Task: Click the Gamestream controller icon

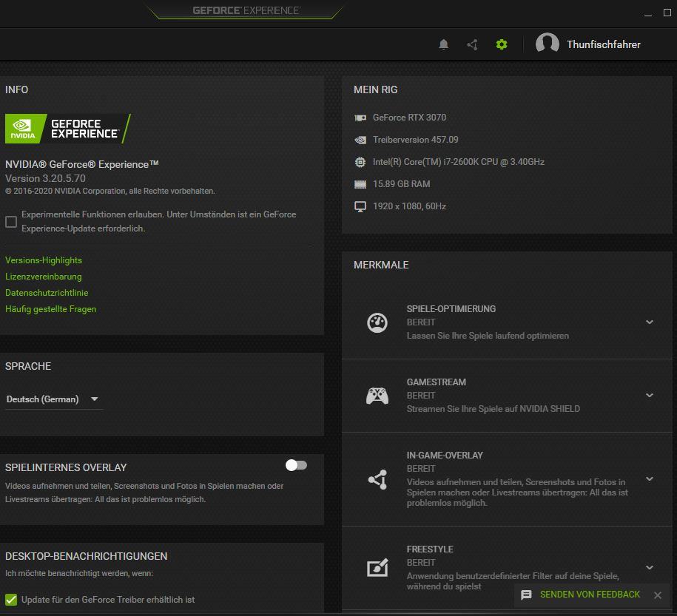Action: tap(377, 396)
